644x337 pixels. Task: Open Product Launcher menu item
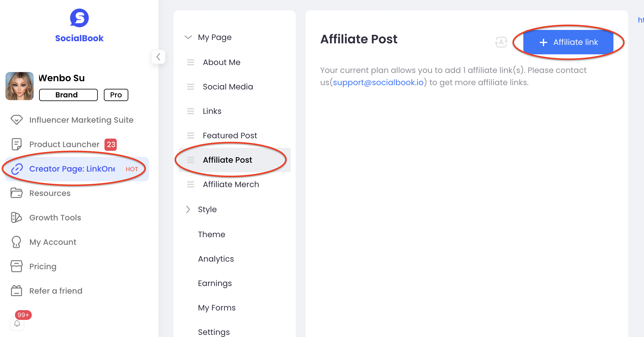77,144
